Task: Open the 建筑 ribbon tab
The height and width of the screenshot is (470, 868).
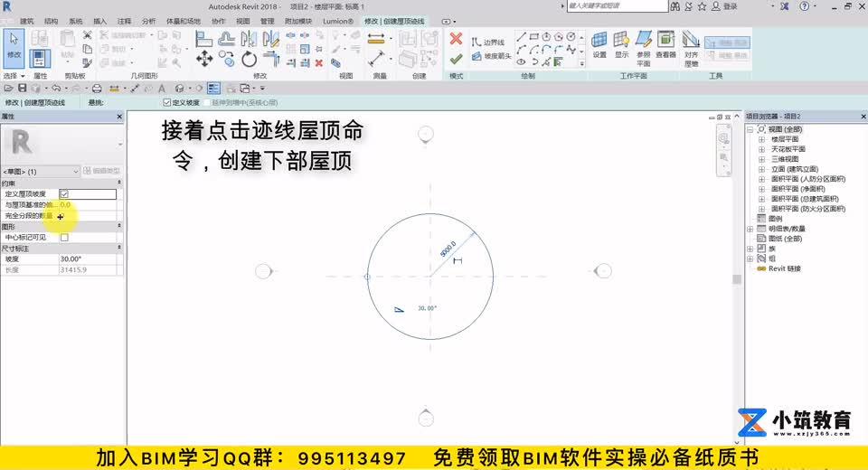Action: (26, 21)
